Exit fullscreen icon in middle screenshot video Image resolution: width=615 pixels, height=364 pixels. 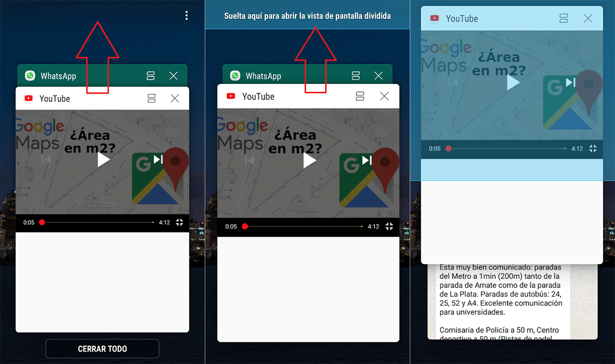[389, 226]
